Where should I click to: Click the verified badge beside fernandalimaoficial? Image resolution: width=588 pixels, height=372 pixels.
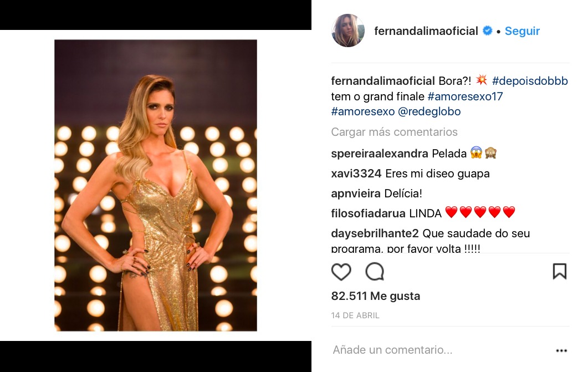[x=487, y=31]
